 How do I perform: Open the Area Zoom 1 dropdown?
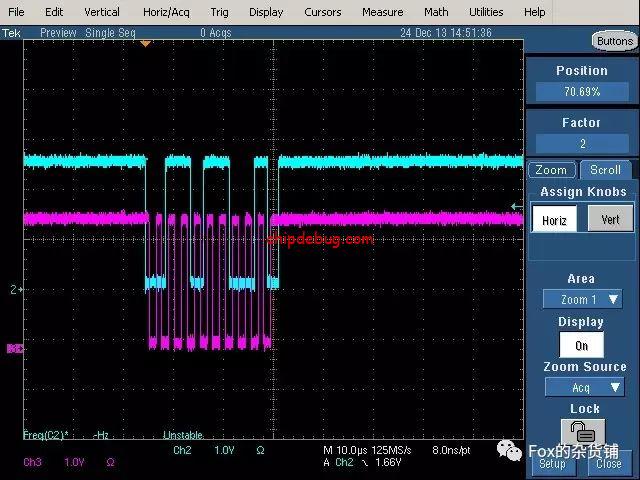tap(582, 299)
